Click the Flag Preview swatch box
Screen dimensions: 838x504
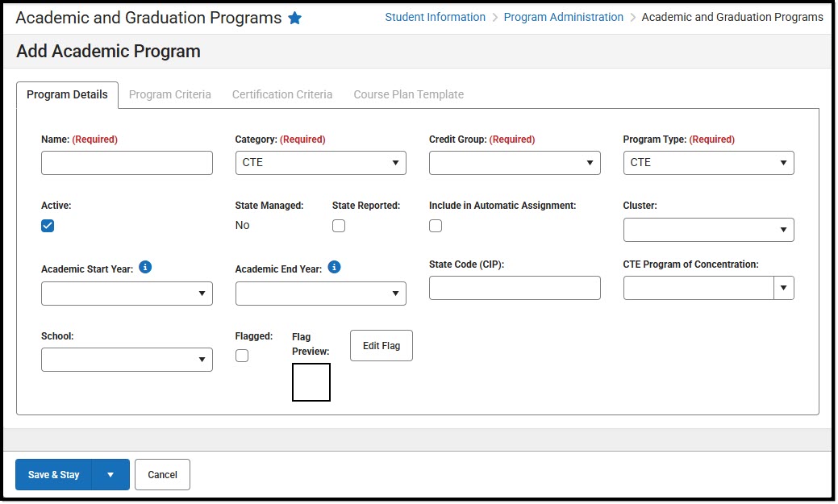pos(311,382)
